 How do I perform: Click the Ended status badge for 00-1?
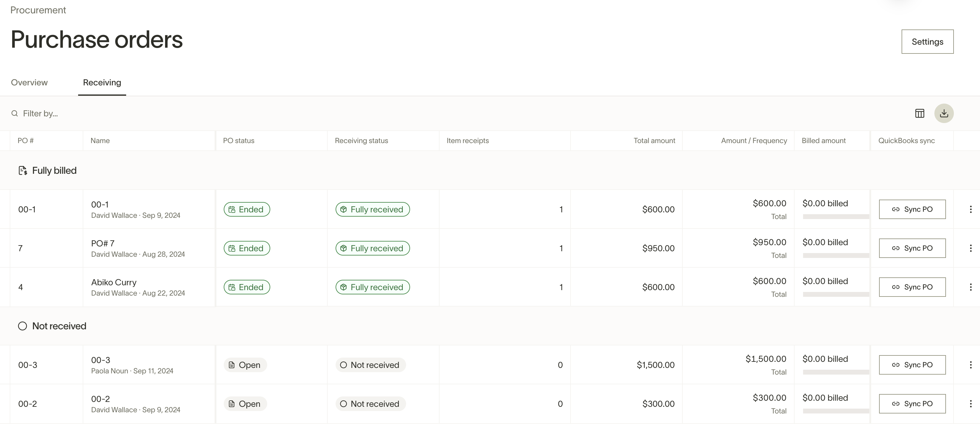point(247,209)
